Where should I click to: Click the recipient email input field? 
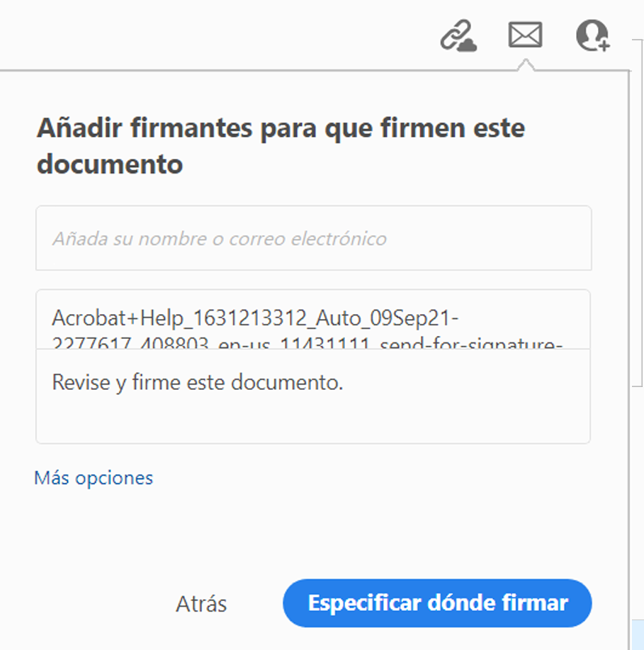point(313,238)
